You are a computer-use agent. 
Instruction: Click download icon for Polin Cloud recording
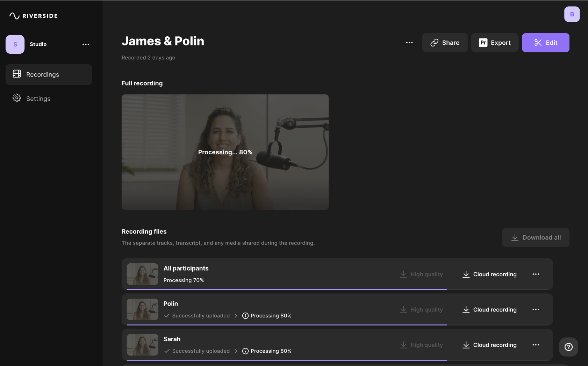[x=466, y=309]
